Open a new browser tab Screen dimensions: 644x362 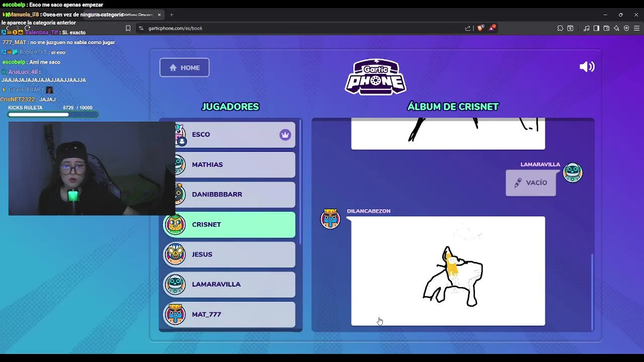click(x=172, y=15)
